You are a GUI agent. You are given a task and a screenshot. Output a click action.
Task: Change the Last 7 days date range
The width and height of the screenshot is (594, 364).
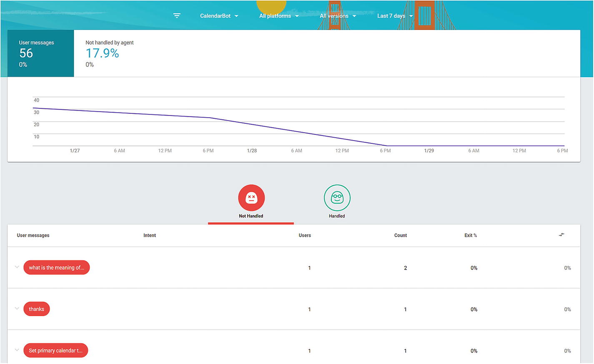pyautogui.click(x=395, y=16)
